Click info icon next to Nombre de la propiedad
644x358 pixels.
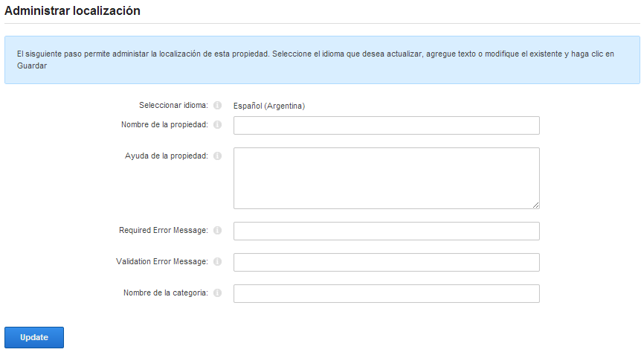click(x=217, y=125)
